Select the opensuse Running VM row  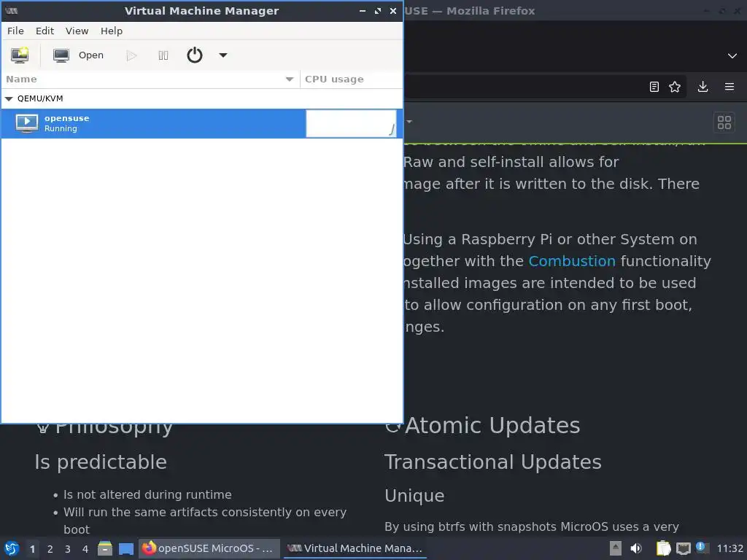202,123
